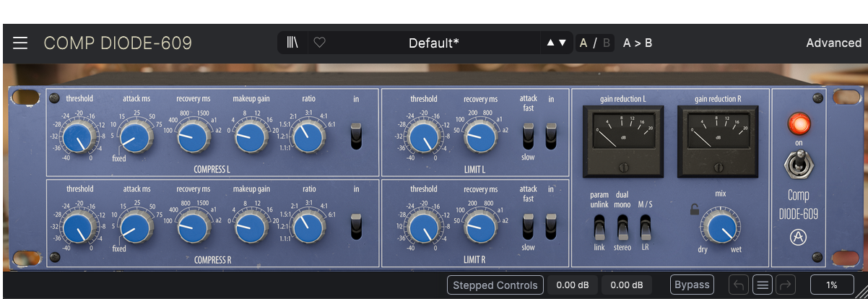Viewport: 868px width, 299px height.
Task: Enable Stepped Controls
Action: [495, 285]
